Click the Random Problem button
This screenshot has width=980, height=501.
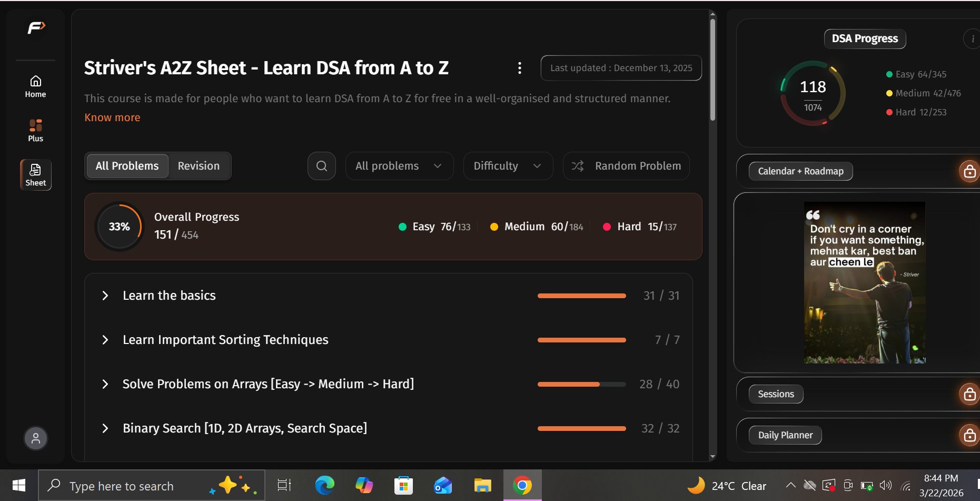626,166
